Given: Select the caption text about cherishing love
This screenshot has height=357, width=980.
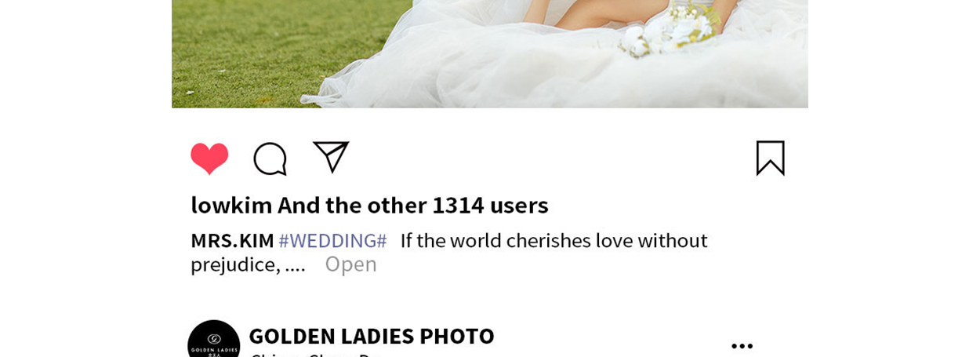Looking at the screenshot, I should click(x=449, y=252).
